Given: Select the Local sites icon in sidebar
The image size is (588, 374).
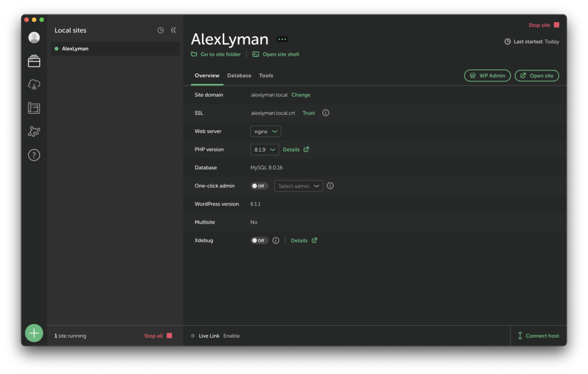Looking at the screenshot, I should [x=34, y=61].
